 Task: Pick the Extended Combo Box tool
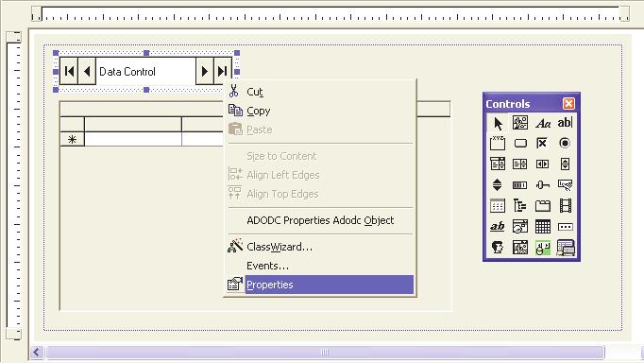coord(520,248)
